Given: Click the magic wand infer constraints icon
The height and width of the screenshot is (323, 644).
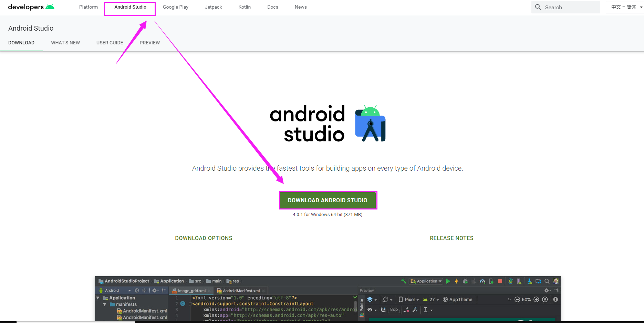Looking at the screenshot, I should (415, 310).
